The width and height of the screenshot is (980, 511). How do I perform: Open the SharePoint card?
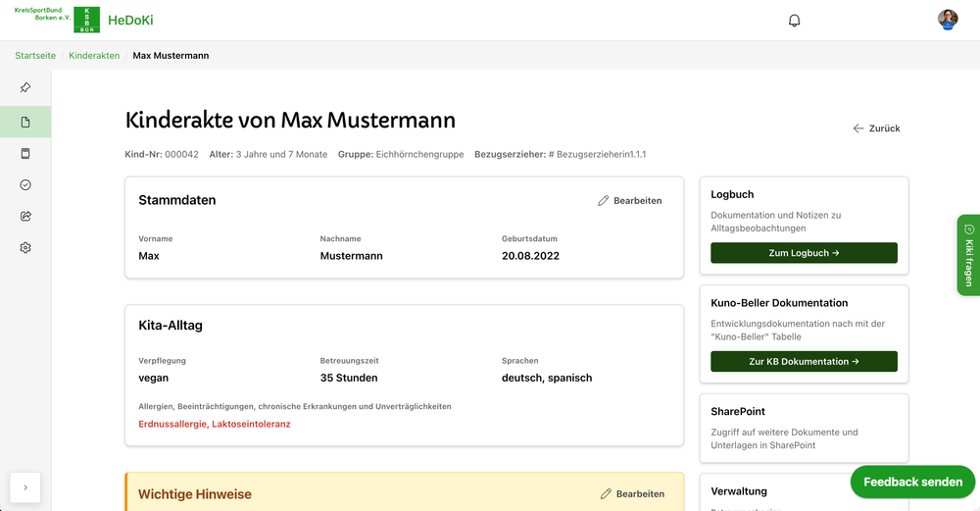click(x=804, y=429)
